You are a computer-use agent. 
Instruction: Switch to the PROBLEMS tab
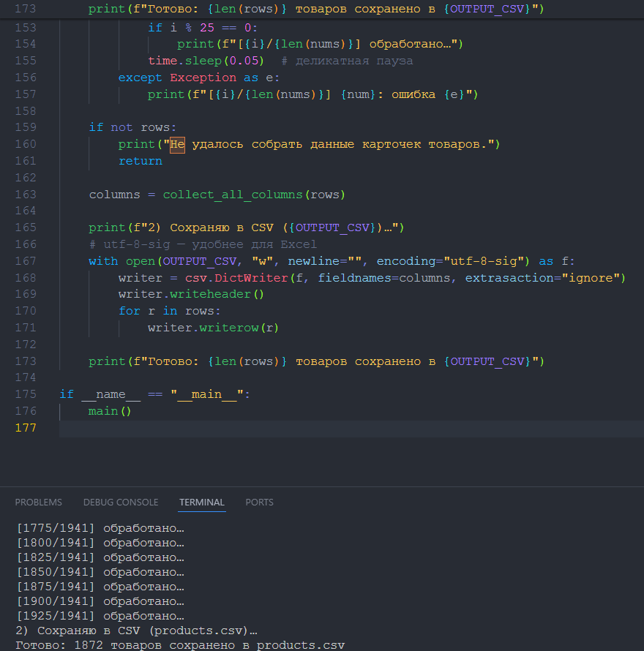38,503
